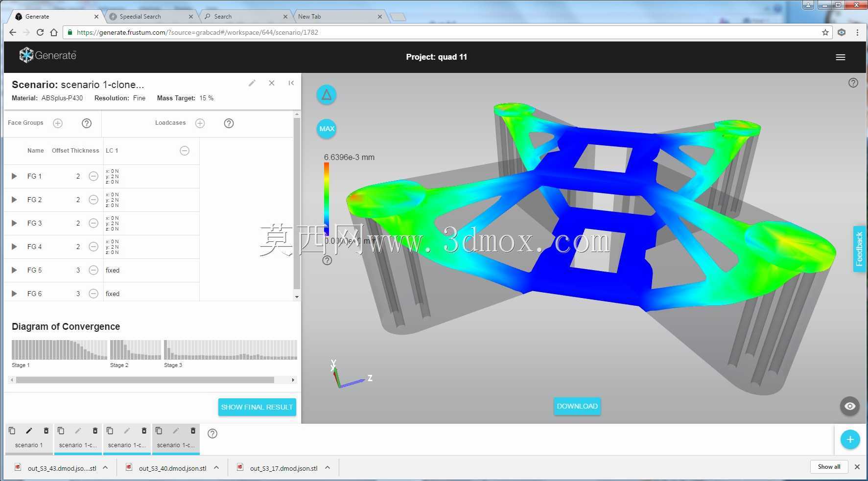The width and height of the screenshot is (868, 481).
Task: Close the scenario panel with X icon
Action: [x=272, y=83]
